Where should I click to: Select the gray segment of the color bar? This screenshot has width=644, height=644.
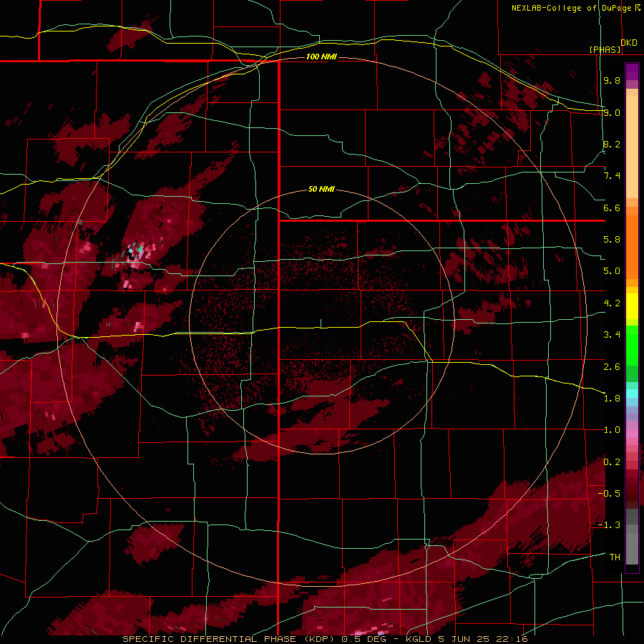[x=632, y=537]
